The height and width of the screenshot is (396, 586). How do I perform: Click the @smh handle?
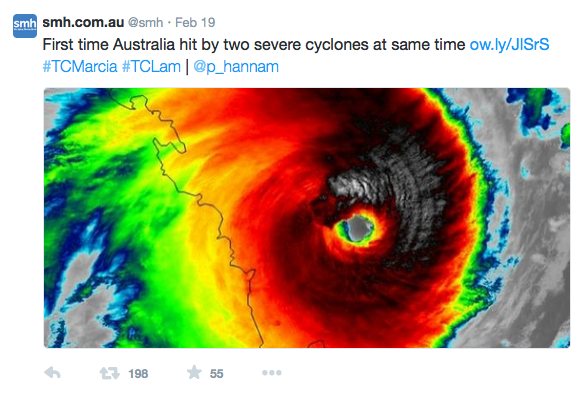[x=145, y=23]
